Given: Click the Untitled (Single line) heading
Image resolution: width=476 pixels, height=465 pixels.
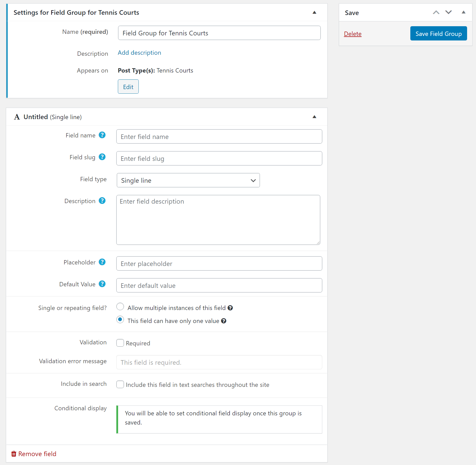Looking at the screenshot, I should click(x=53, y=117).
